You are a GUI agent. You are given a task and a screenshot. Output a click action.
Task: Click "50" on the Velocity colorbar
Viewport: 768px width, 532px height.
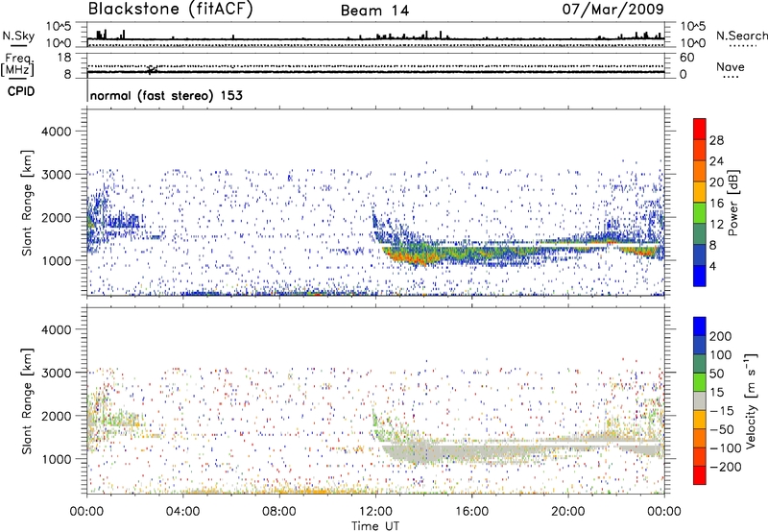click(x=716, y=374)
